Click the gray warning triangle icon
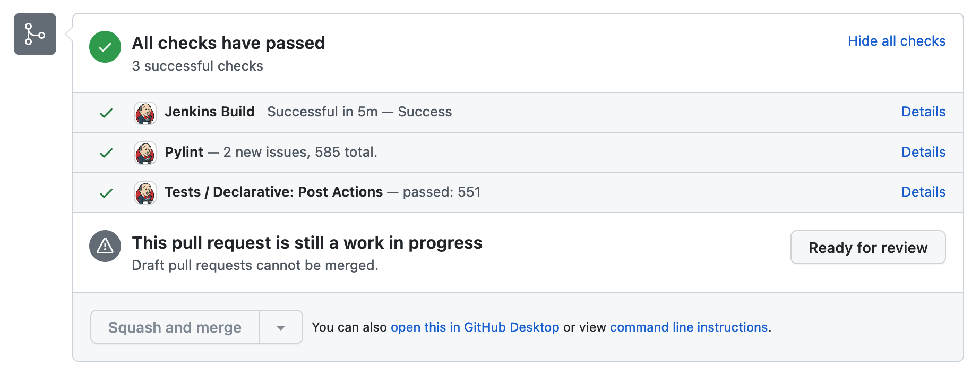Image resolution: width=980 pixels, height=372 pixels. [x=105, y=246]
